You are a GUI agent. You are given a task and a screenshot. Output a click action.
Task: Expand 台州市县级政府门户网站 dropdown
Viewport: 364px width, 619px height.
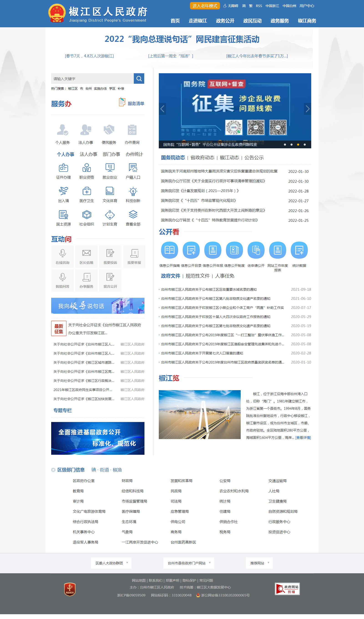[189, 563]
